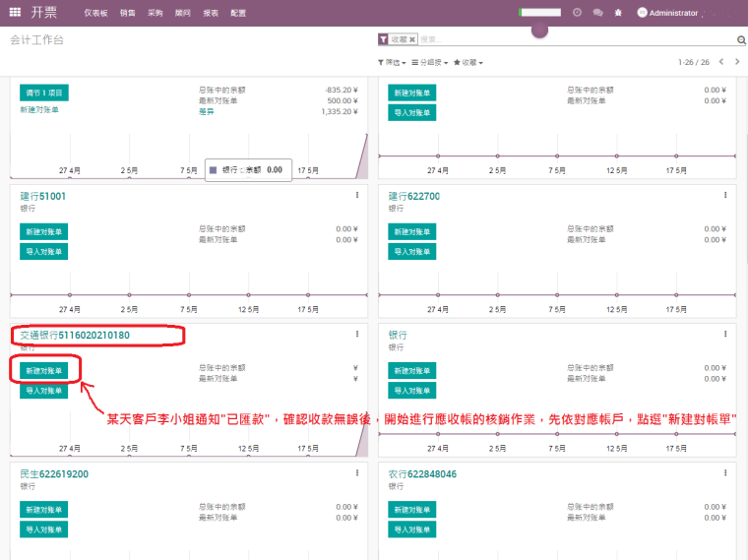Click the 1,335.20 ¥ difference value
The width and height of the screenshot is (748, 560).
[x=340, y=111]
